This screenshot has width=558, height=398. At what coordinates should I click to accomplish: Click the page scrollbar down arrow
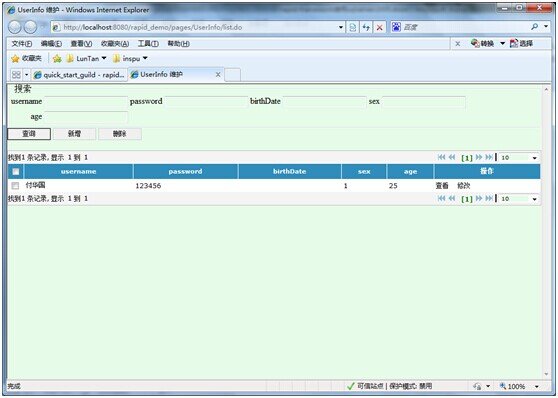(x=546, y=374)
